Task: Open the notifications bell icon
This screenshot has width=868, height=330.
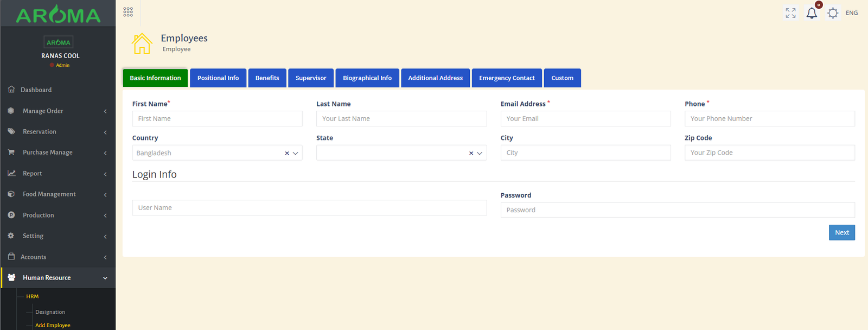Action: [812, 13]
